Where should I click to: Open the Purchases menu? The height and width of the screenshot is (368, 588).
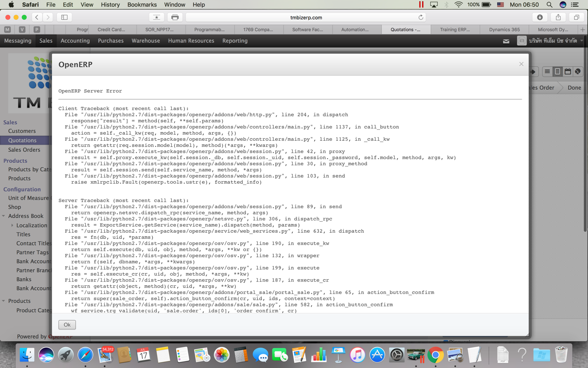[x=110, y=40]
